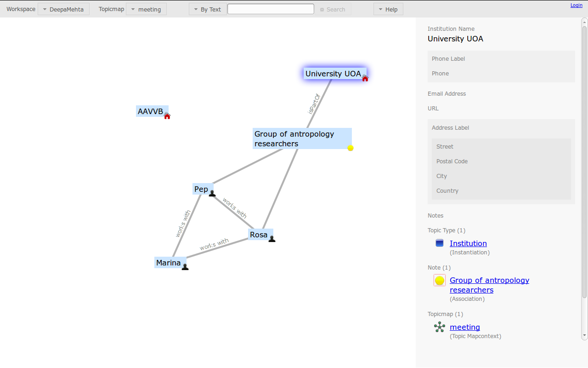The height and width of the screenshot is (368, 588).
Task: Open the By Text search mode dropdown
Action: (208, 9)
